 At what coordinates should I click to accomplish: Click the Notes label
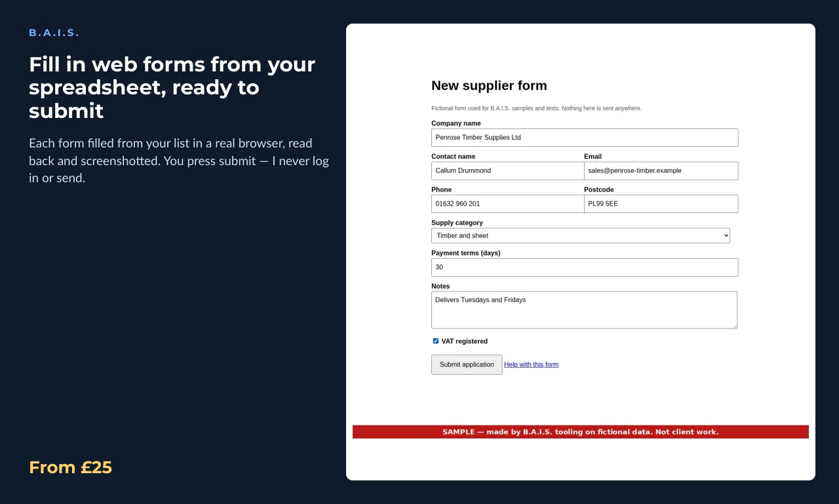(x=440, y=286)
